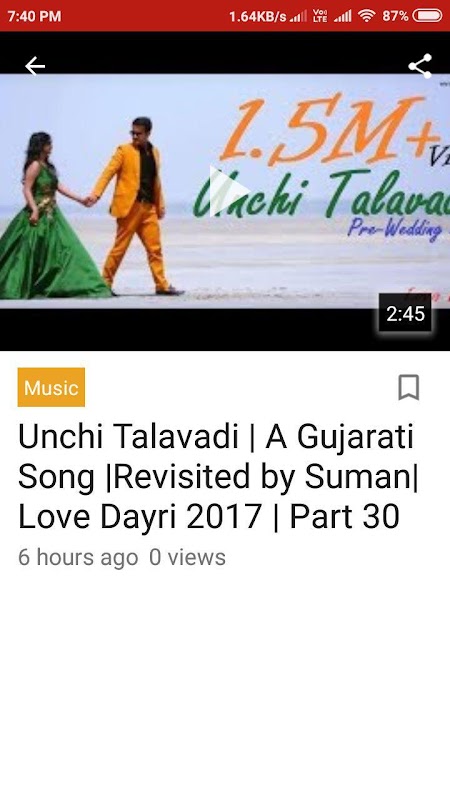Tap the Wi-Fi status icon
This screenshot has width=450, height=800.
pos(366,16)
